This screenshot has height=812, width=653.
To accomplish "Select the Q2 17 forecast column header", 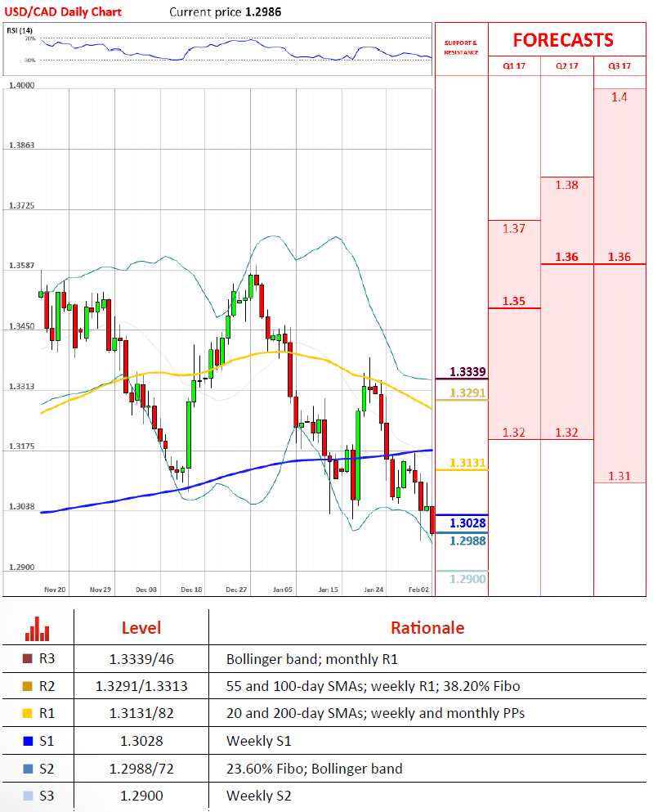I will pyautogui.click(x=566, y=65).
